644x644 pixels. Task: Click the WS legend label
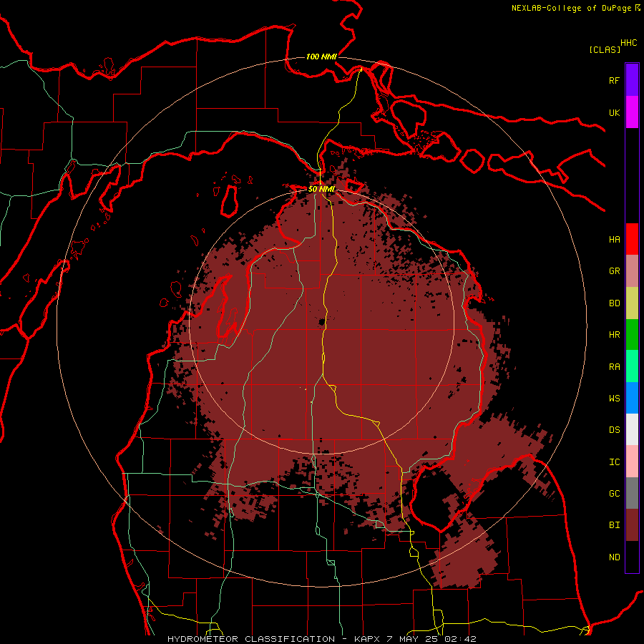coord(614,398)
